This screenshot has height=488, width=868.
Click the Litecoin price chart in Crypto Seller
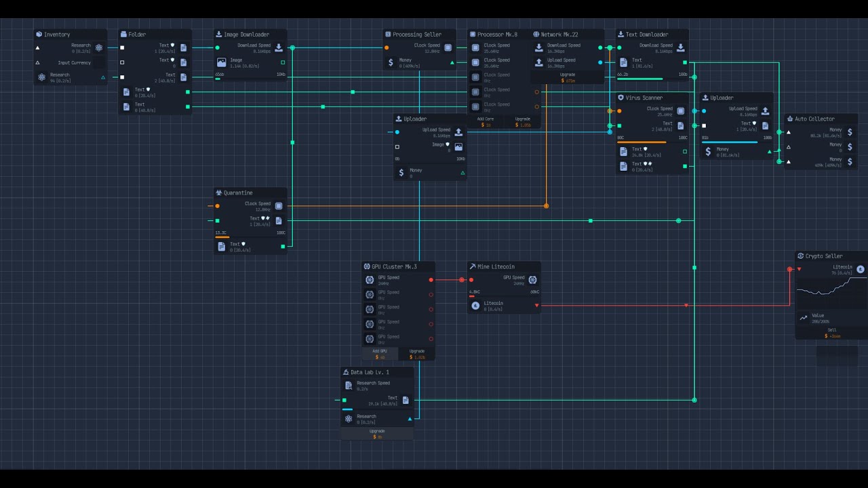point(832,293)
